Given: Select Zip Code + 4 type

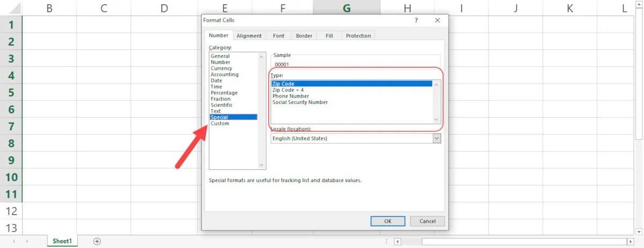Looking at the screenshot, I should click(x=288, y=90).
